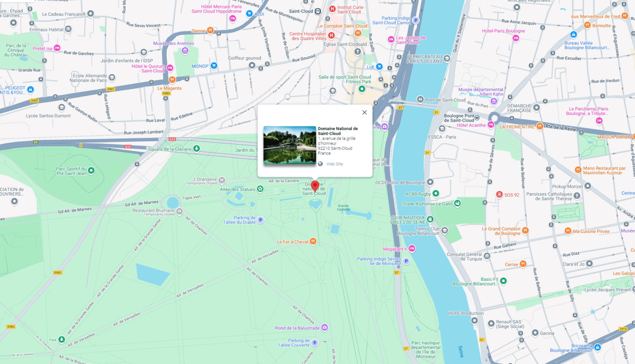The height and width of the screenshot is (364, 635).
Task: Click the Parking de l'allée du Diable icon
Action: 261,220
